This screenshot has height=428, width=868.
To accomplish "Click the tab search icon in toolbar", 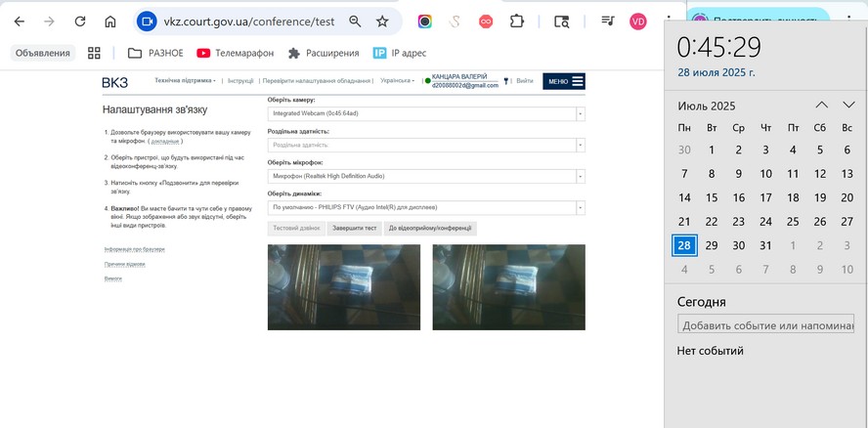I will pyautogui.click(x=561, y=21).
